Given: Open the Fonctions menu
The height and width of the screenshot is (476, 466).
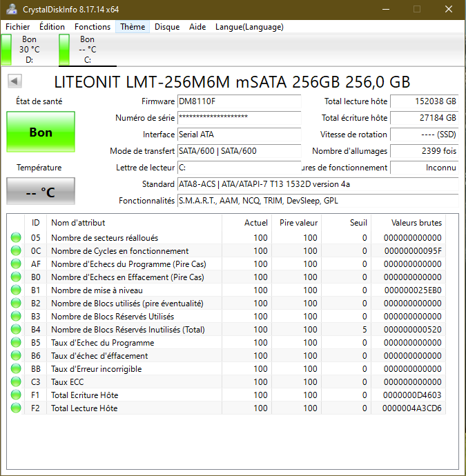Looking at the screenshot, I should point(93,27).
